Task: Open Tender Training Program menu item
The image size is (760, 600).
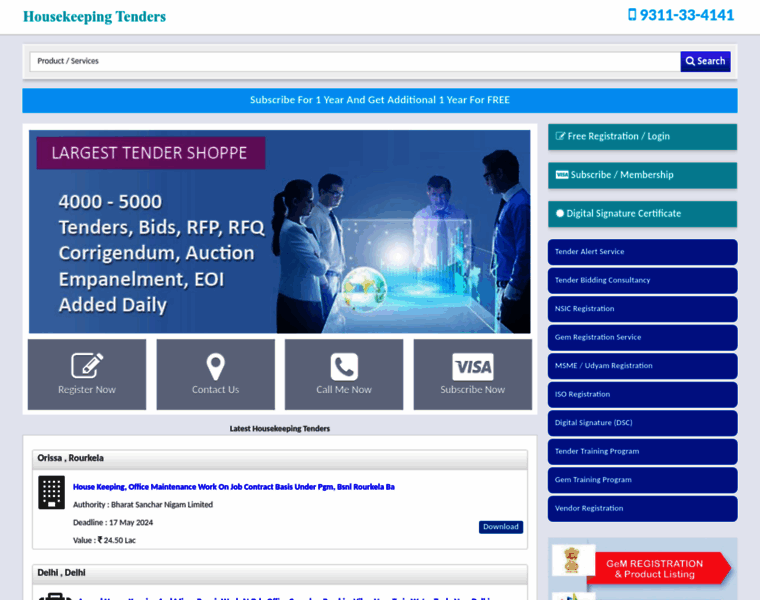Action: (x=642, y=451)
